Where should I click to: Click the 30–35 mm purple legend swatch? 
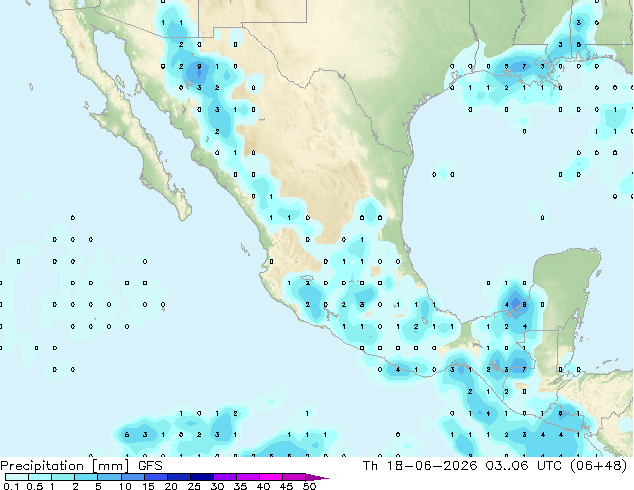coord(224,477)
